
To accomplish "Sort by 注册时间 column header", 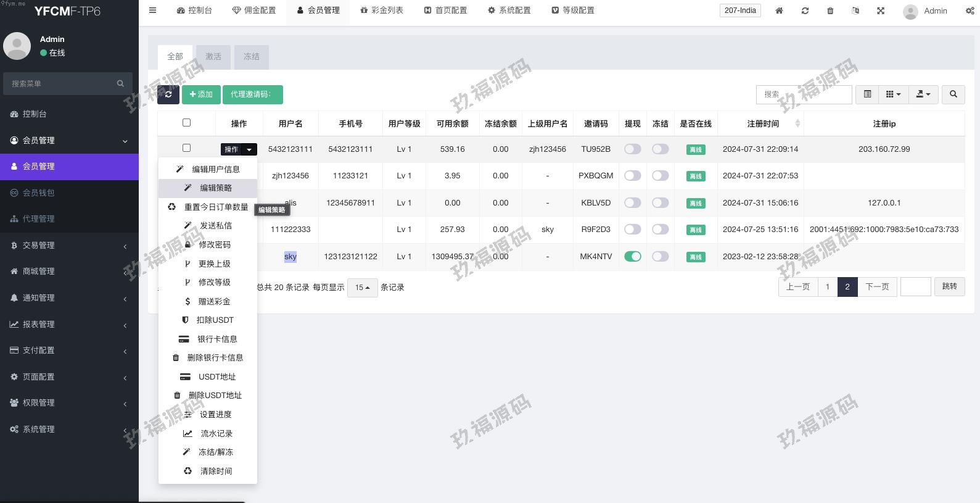I will point(762,123).
